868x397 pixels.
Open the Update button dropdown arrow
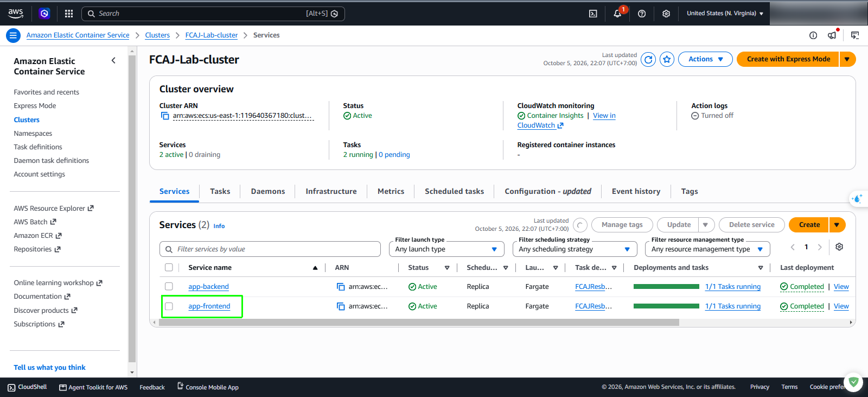(706, 225)
